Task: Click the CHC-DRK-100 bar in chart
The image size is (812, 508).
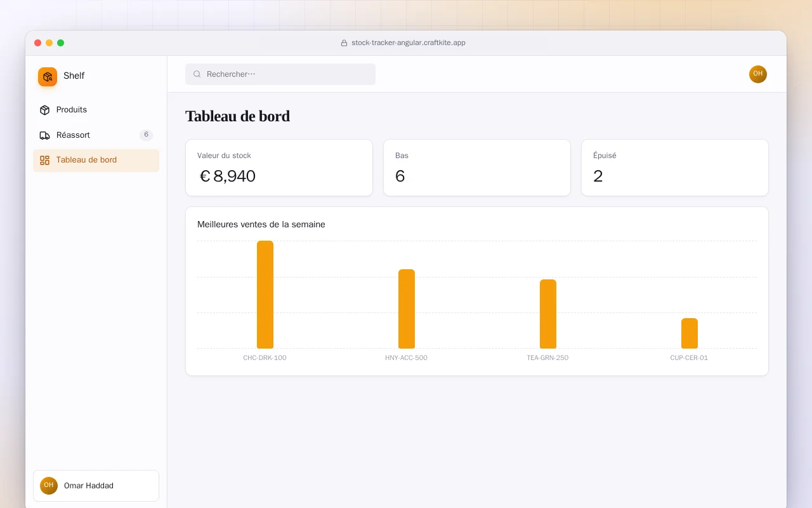Action: (265, 295)
